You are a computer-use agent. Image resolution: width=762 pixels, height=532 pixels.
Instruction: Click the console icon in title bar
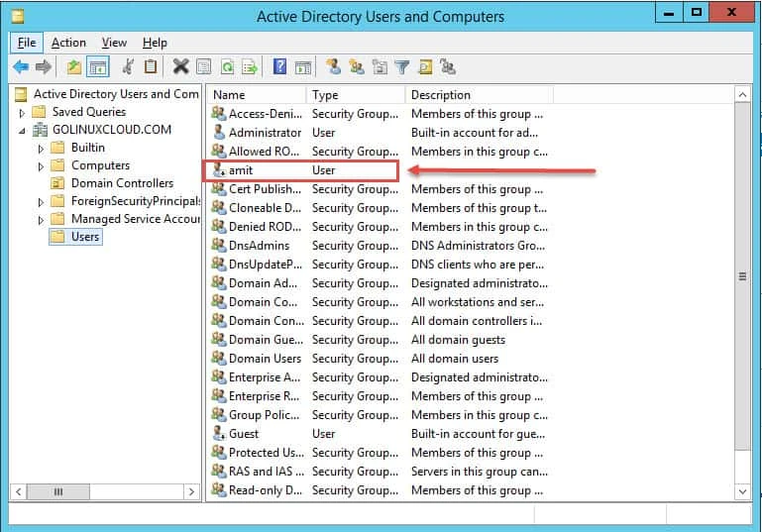click(18, 17)
